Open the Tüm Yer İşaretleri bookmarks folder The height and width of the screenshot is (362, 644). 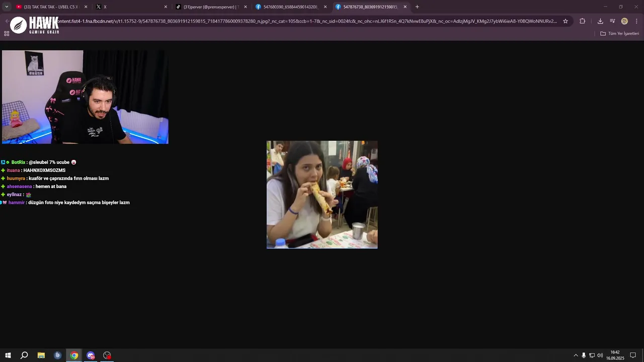620,34
